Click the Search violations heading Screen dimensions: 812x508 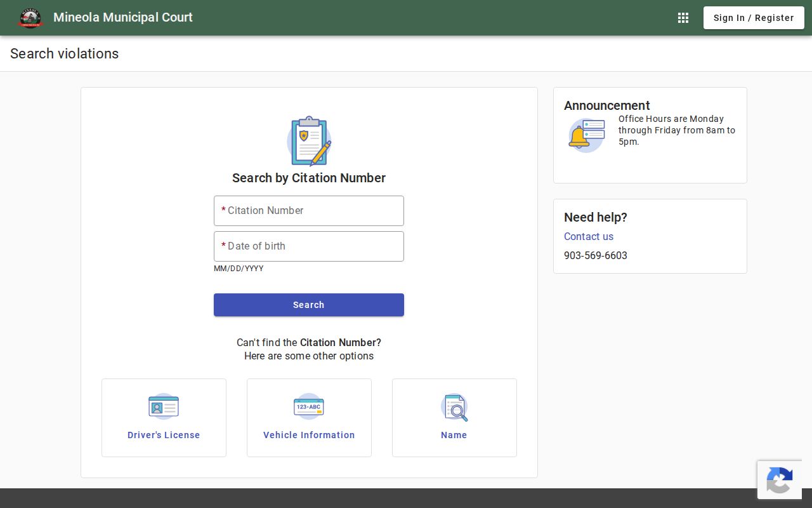(65, 54)
